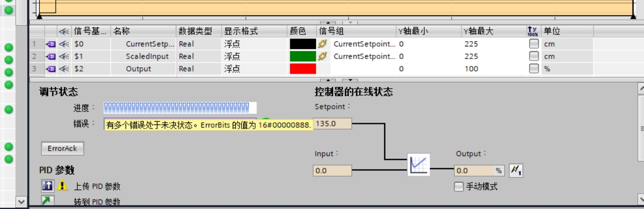Collapse the panel using the up arrow above signal table
The width and height of the screenshot is (644, 209).
click(x=328, y=22)
